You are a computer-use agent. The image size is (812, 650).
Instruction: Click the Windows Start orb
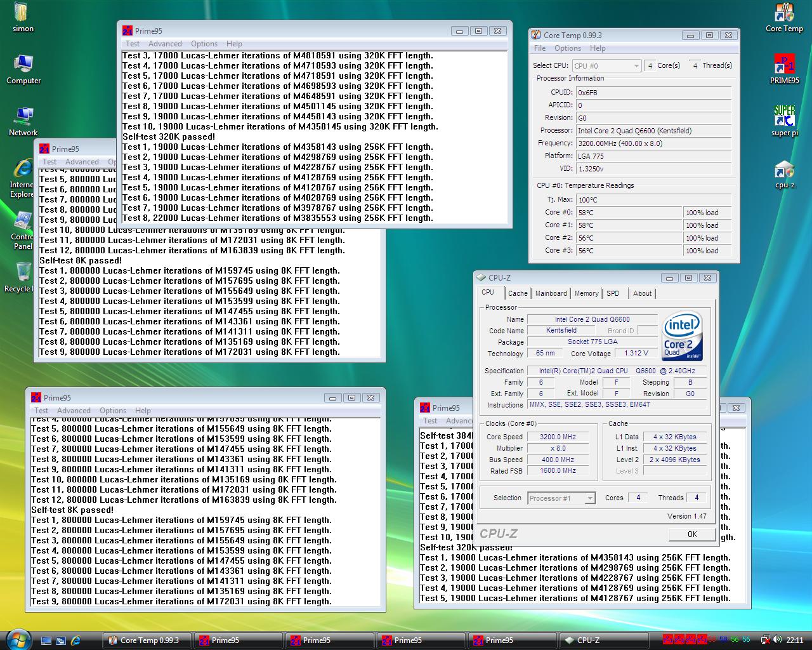(17, 639)
